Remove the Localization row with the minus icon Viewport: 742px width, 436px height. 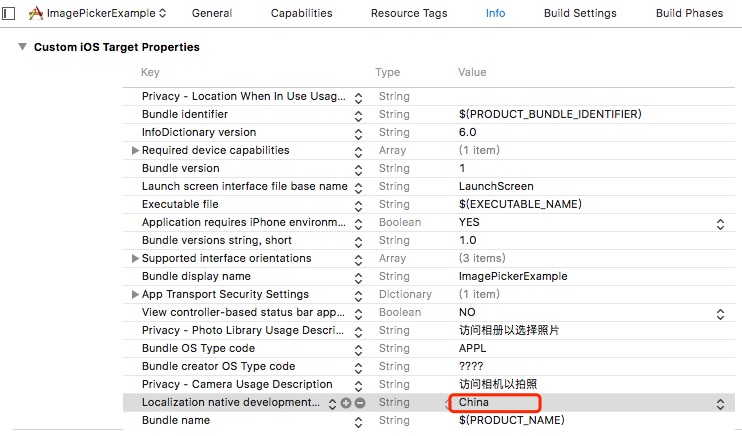[x=360, y=403]
